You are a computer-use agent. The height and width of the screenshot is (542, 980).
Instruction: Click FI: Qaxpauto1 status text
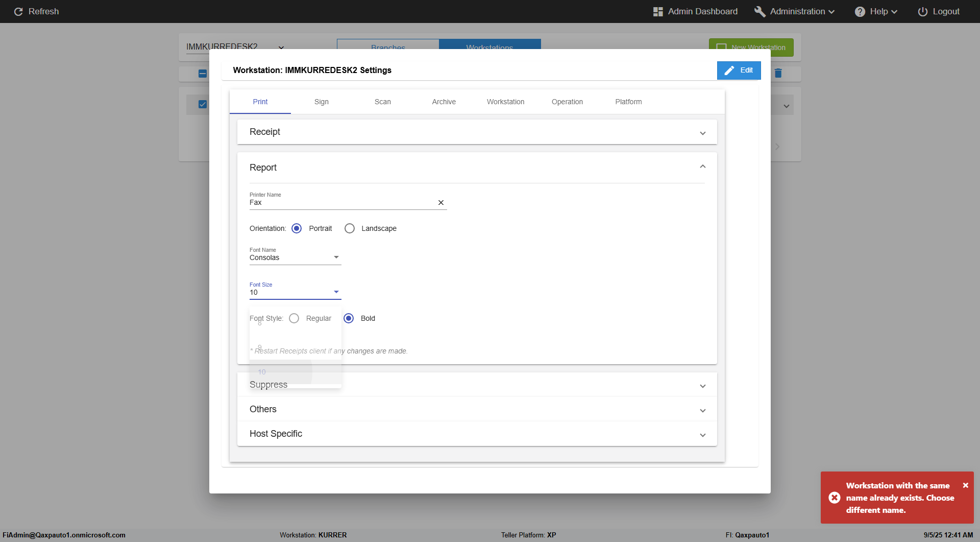coord(747,535)
